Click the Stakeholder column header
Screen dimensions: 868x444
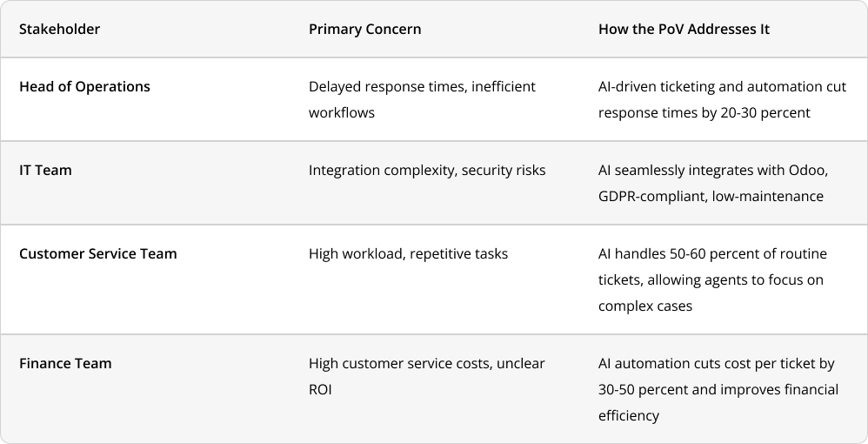(59, 29)
